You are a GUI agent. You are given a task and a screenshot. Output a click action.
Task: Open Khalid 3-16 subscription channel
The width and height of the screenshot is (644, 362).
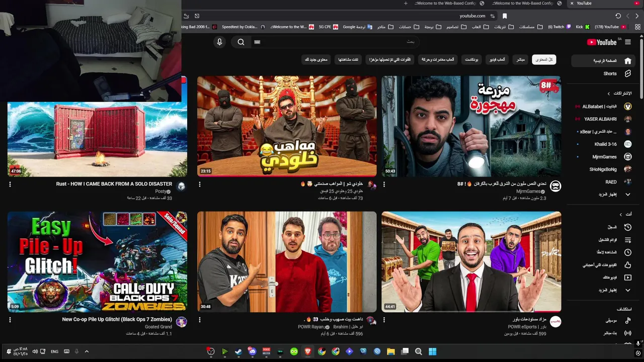pos(603,144)
